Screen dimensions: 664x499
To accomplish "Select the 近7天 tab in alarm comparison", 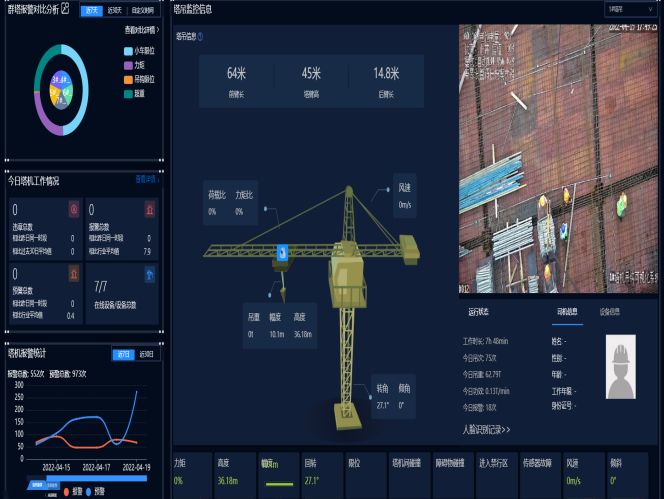I will (91, 10).
